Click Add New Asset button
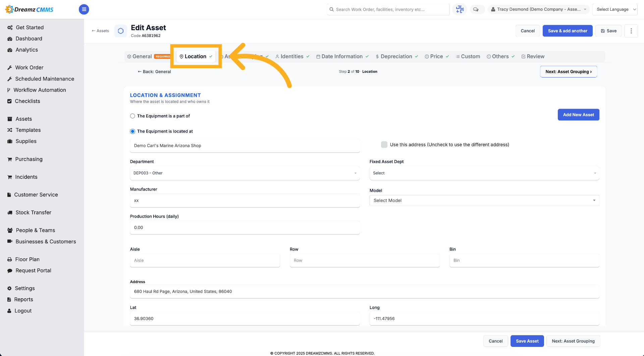The image size is (644, 356). (x=578, y=115)
